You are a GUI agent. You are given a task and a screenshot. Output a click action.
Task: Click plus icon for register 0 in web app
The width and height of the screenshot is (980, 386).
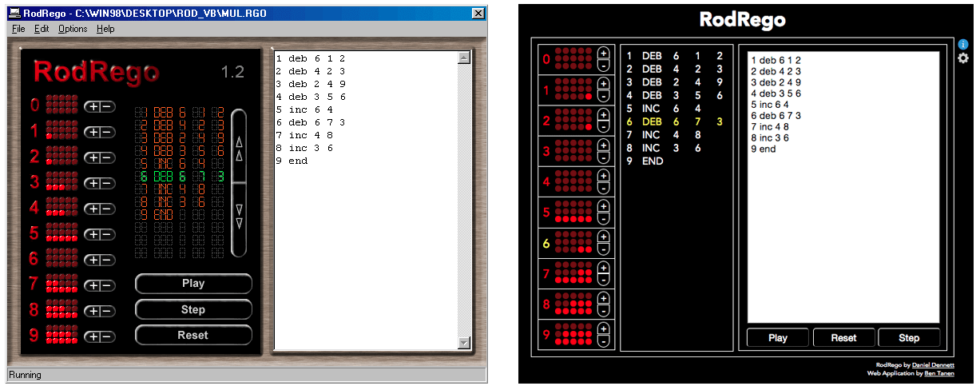(x=603, y=53)
